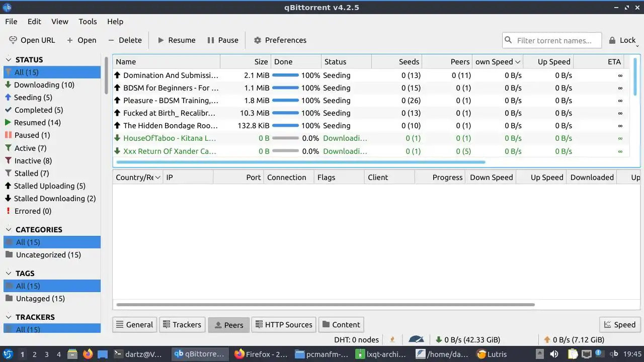Filter by Seeding (5) status
This screenshot has width=644, height=362.
(x=52, y=98)
